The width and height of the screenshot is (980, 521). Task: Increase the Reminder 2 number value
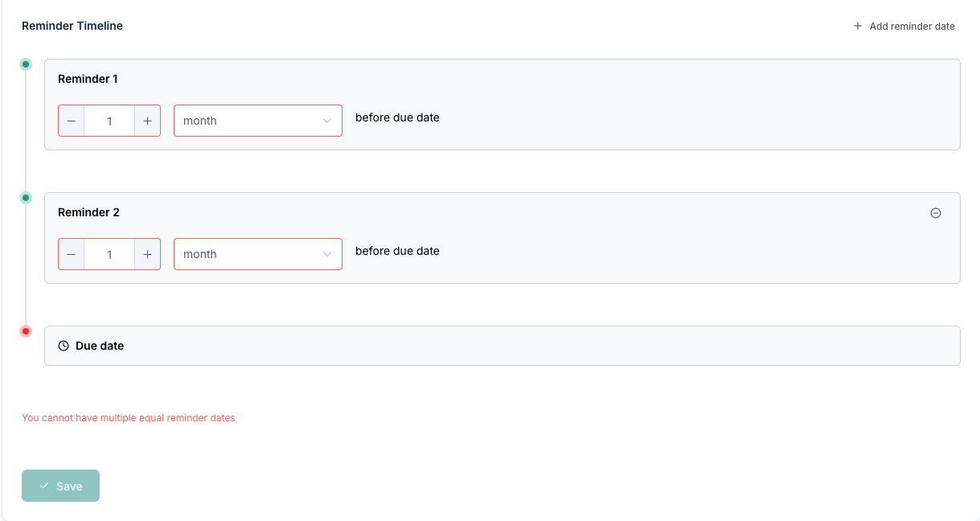point(147,254)
